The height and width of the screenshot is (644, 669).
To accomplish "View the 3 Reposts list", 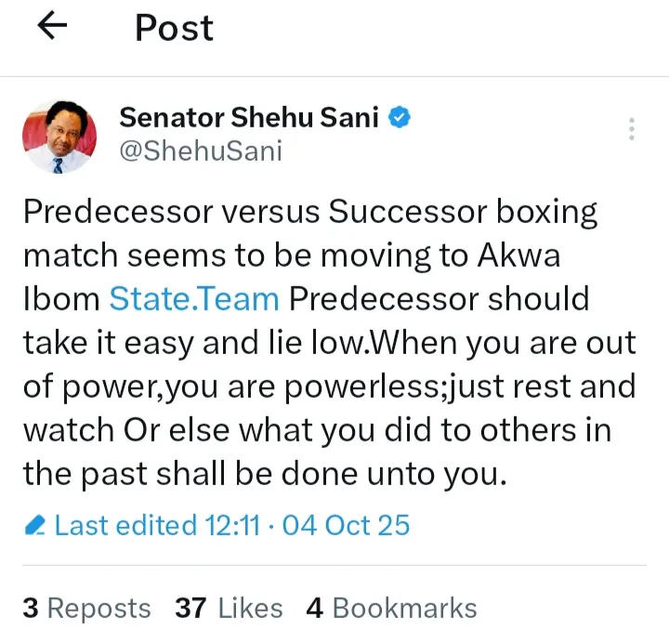I will tap(86, 608).
